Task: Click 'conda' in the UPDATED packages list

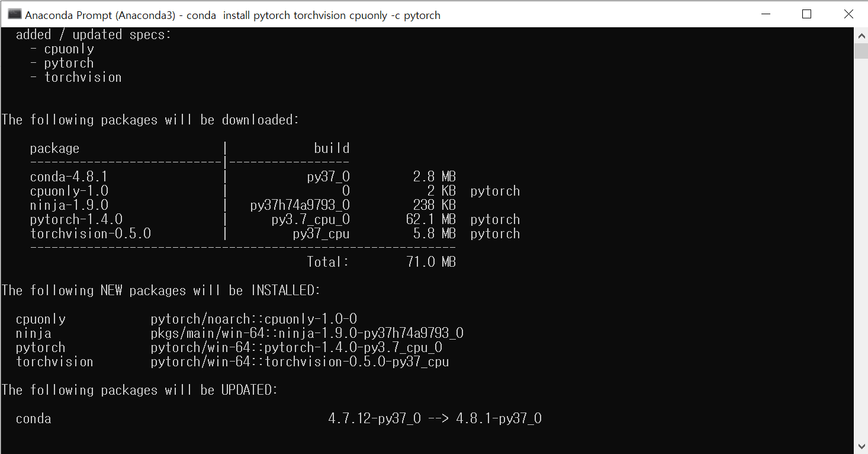Action: [34, 419]
